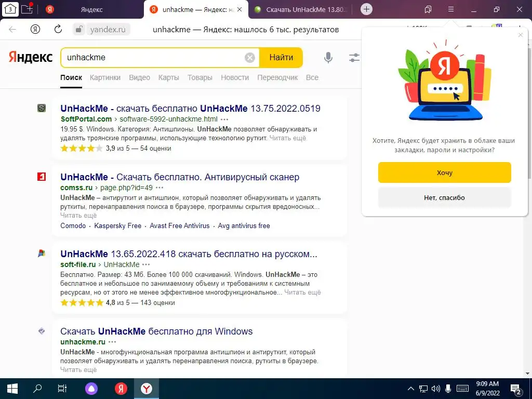Open Windows Start menu

[12, 389]
